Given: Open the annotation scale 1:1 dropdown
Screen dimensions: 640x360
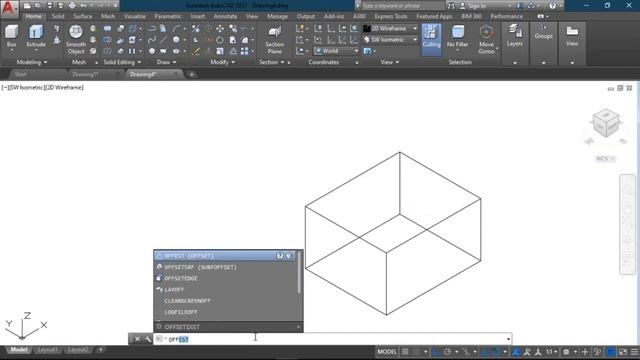Looking at the screenshot, I should pos(552,351).
